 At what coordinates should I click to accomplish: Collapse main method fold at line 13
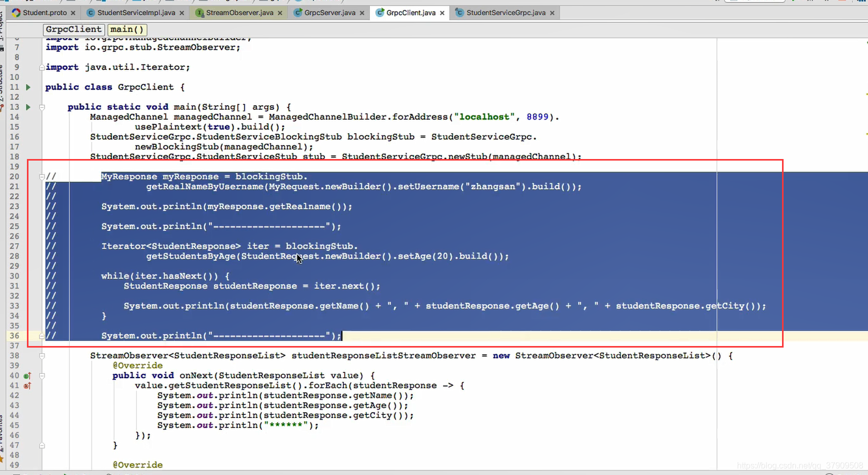point(42,107)
